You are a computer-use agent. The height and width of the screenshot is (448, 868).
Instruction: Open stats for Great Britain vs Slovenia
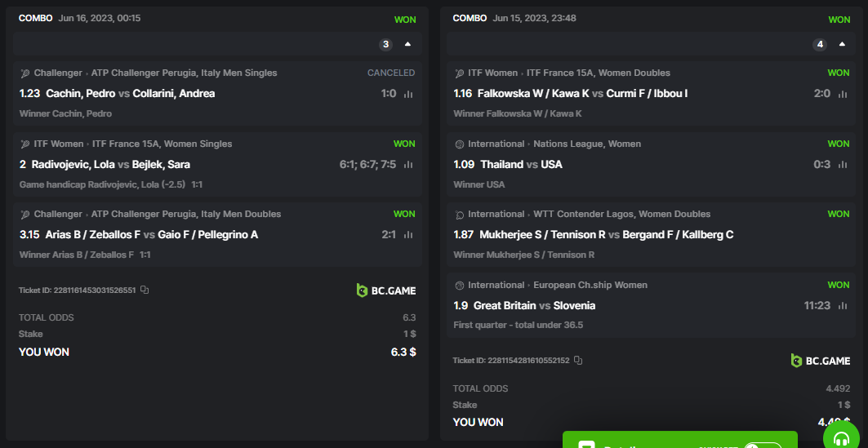pyautogui.click(x=843, y=306)
